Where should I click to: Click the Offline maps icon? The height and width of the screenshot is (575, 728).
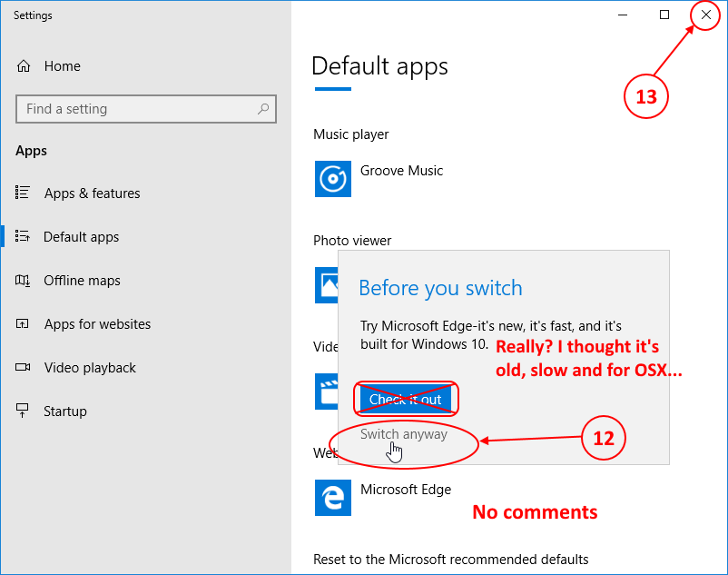(x=23, y=280)
